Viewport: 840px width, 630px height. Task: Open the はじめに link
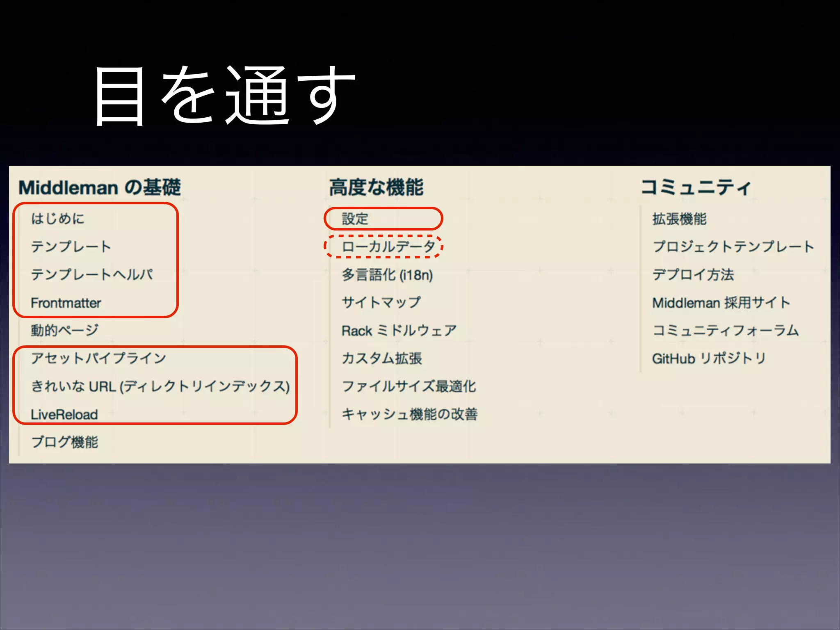[x=58, y=219]
